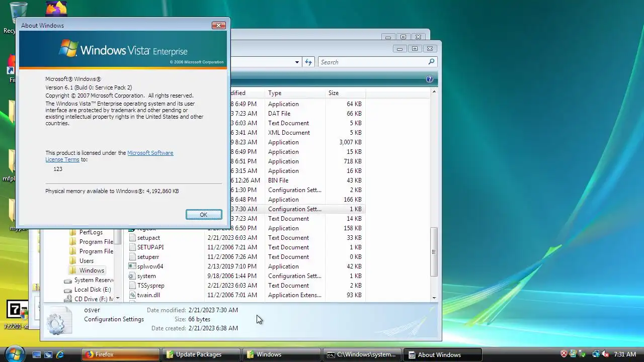644x362 pixels.
Task: Open the Start menu orb
Action: pyautogui.click(x=14, y=353)
